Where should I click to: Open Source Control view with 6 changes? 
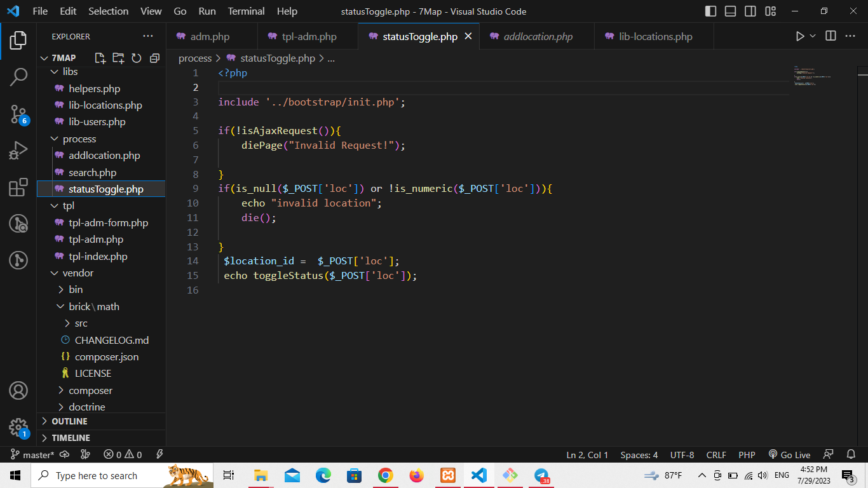[18, 114]
